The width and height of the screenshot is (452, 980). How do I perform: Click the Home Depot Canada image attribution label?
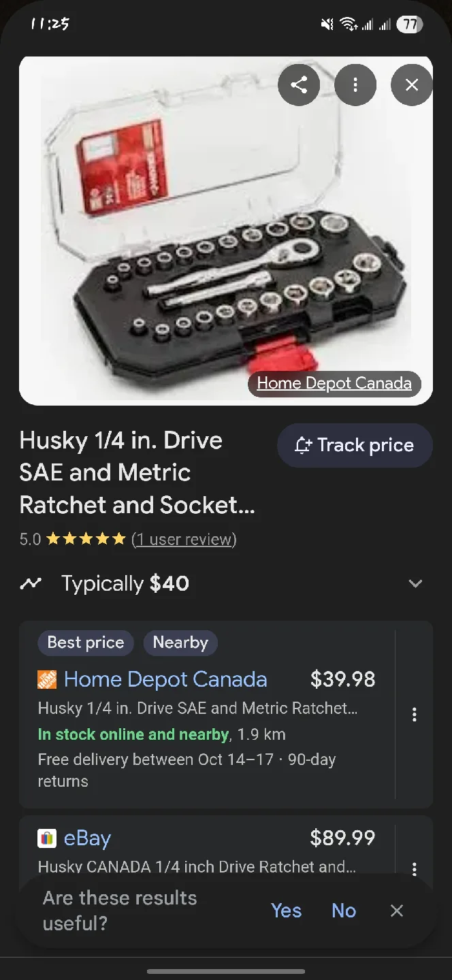pos(334,383)
